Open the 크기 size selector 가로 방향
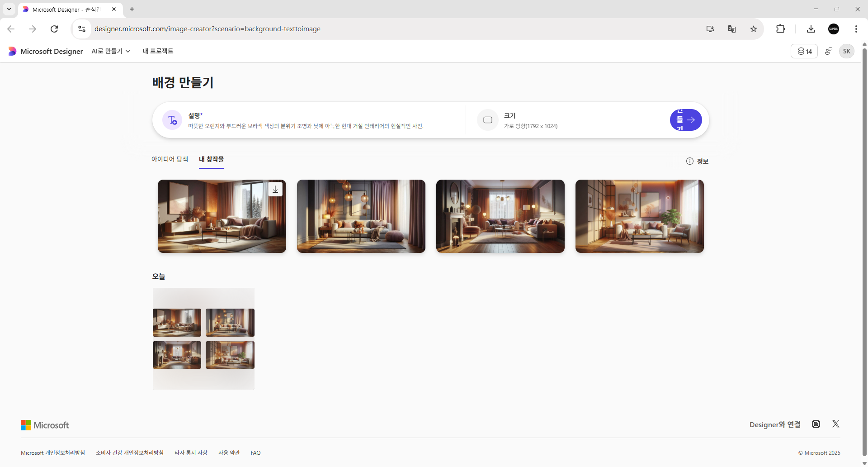868x467 pixels. coord(531,126)
